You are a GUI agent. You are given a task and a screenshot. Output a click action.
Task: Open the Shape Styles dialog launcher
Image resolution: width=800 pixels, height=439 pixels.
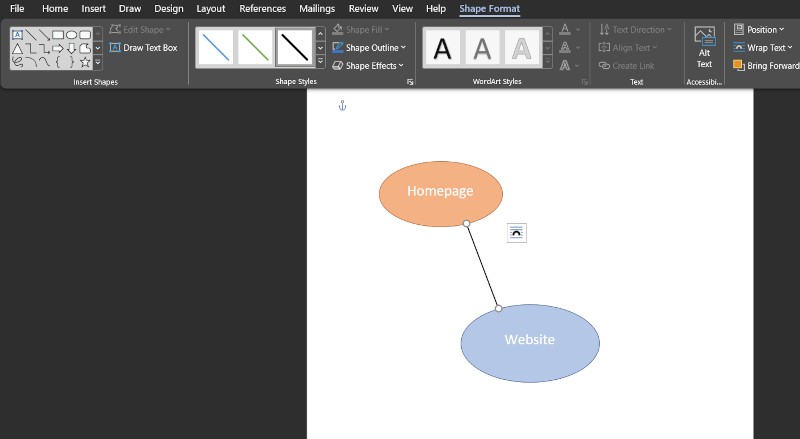410,82
